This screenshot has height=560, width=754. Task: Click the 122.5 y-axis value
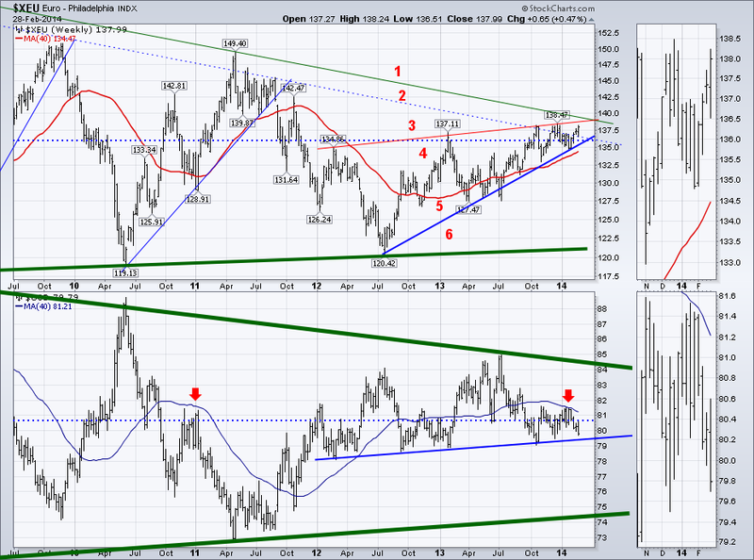[x=608, y=239]
